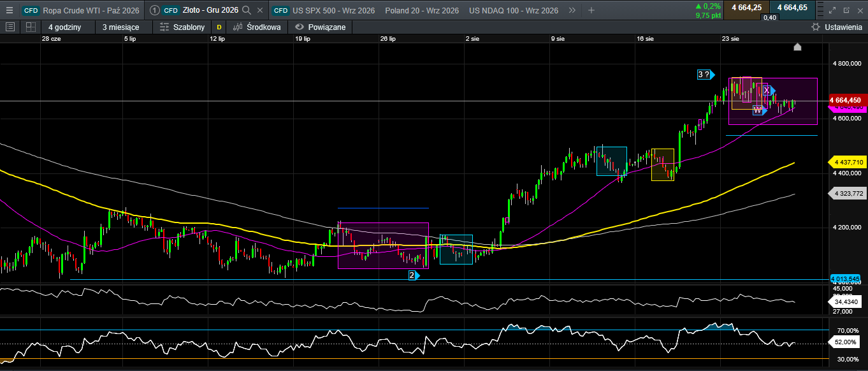Switch to Ropa Crude WTI tab
This screenshot has height=371, width=868.
coord(81,10)
